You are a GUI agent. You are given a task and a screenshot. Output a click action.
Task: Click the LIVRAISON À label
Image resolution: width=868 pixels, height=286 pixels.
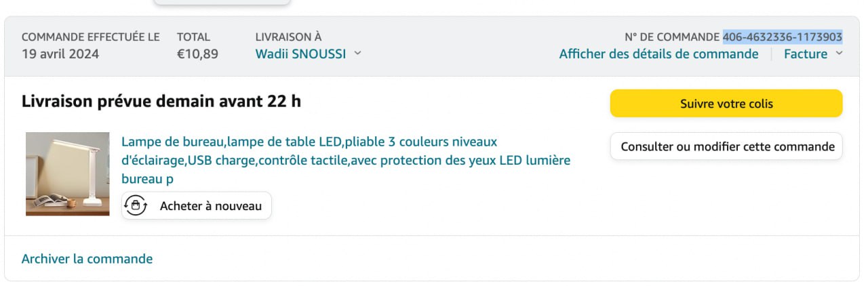point(288,37)
